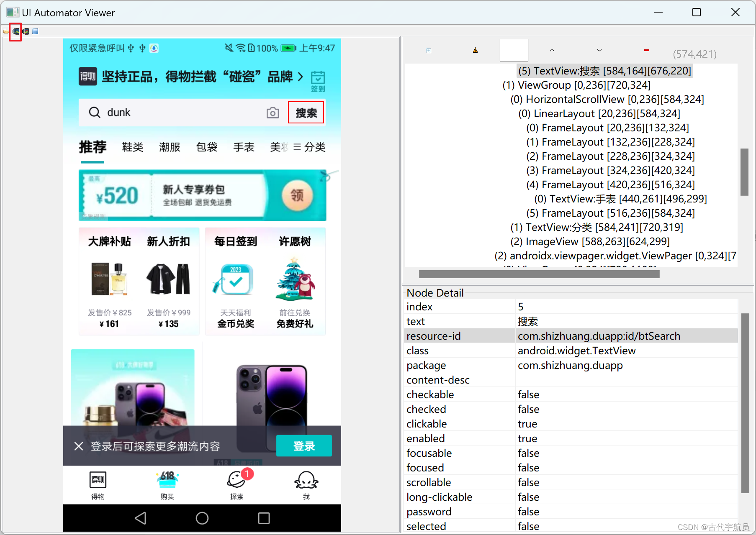Viewport: 756px width, 535px height.
Task: Click the red minus collapse icon
Action: tap(646, 50)
